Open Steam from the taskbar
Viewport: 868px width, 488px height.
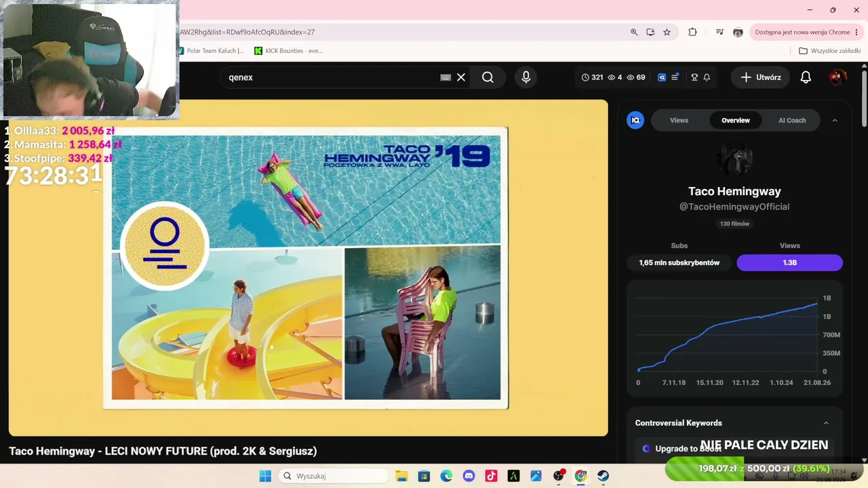click(x=603, y=476)
